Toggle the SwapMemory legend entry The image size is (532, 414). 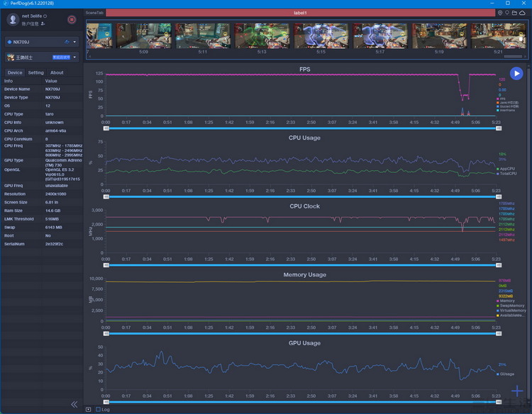pyautogui.click(x=510, y=306)
